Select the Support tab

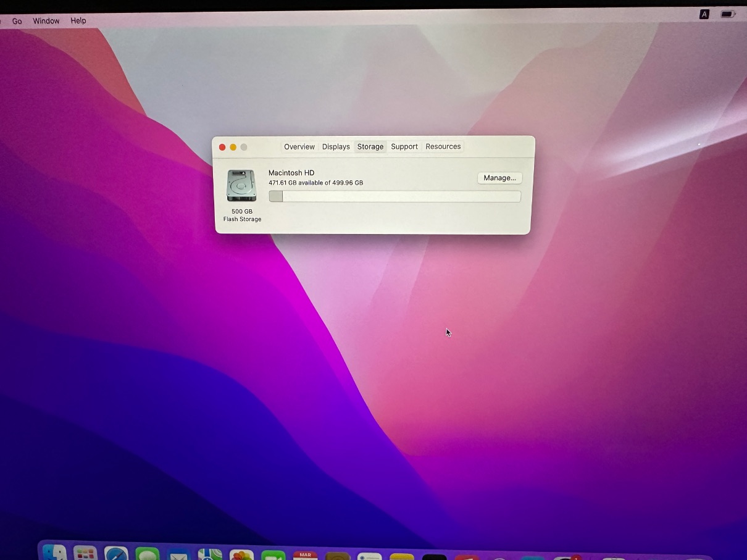click(x=404, y=147)
